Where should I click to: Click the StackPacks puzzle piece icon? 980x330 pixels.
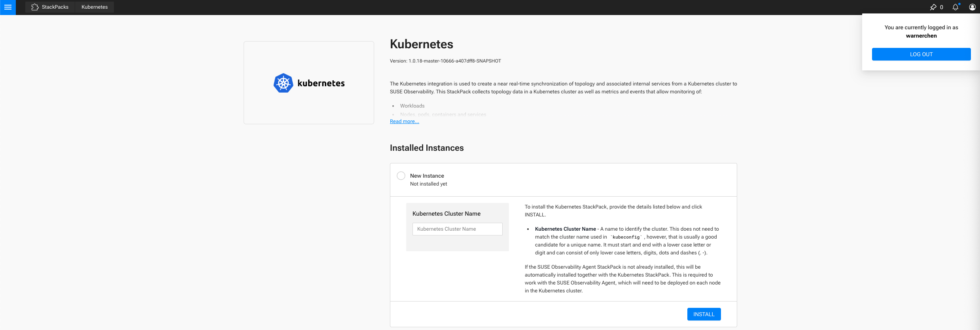click(x=35, y=7)
